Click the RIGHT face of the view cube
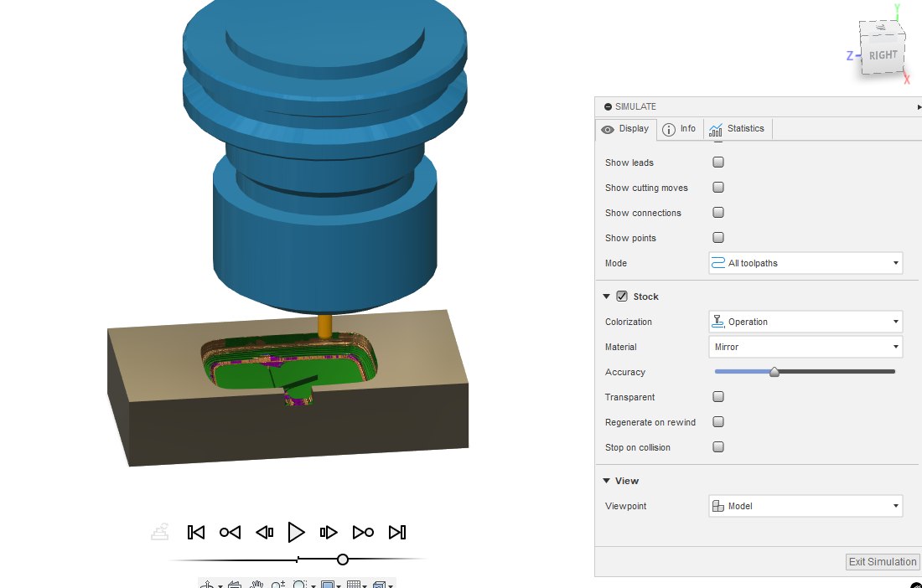This screenshot has height=588, width=922. (883, 55)
